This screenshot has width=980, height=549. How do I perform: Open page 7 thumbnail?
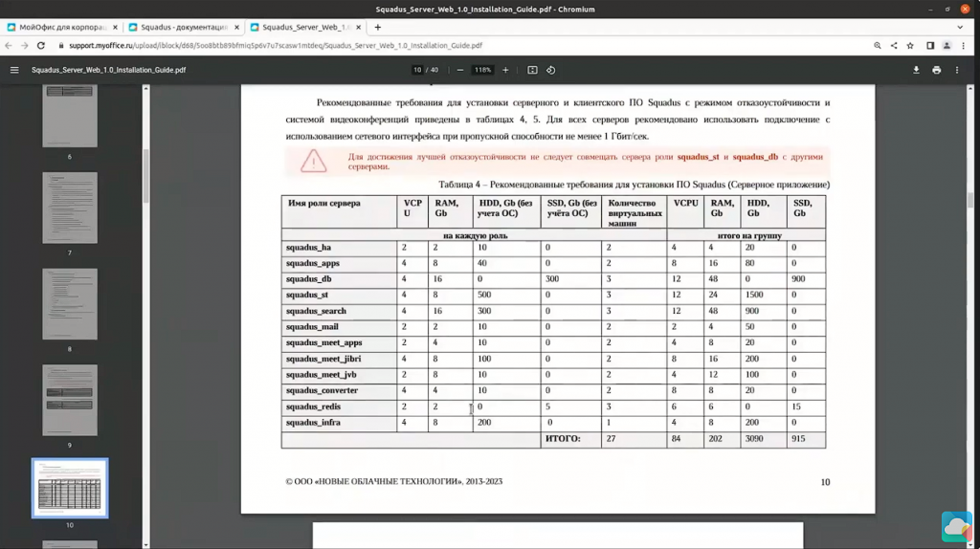pyautogui.click(x=70, y=208)
